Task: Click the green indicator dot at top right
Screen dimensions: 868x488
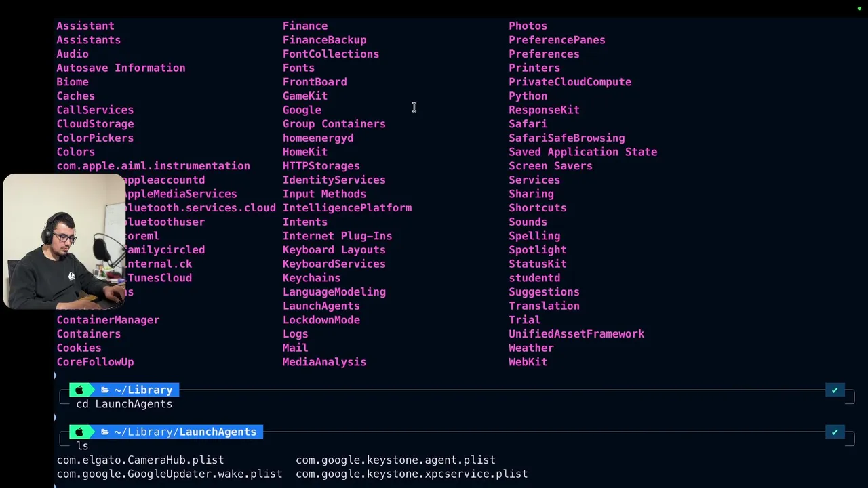Action: 859,9
